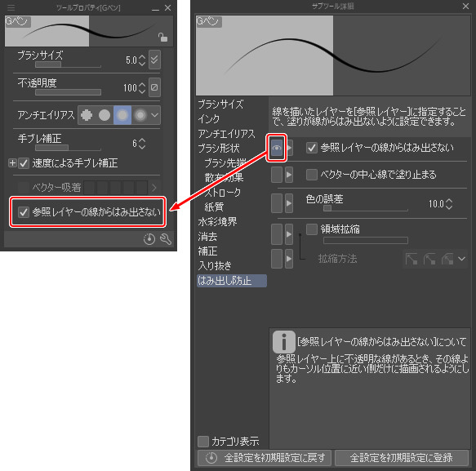The image size is (476, 471).
Task: Toggle show-in-property box for 拡縮方法
Action: coord(277,259)
